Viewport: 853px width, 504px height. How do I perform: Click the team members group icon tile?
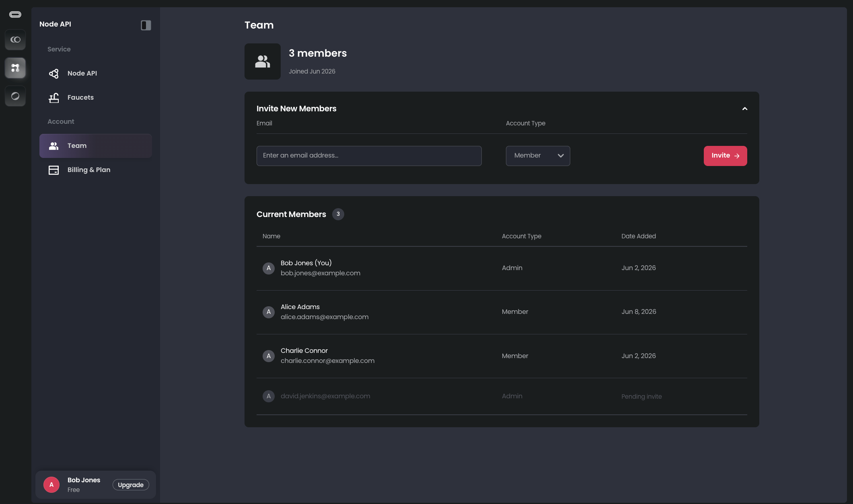263,61
